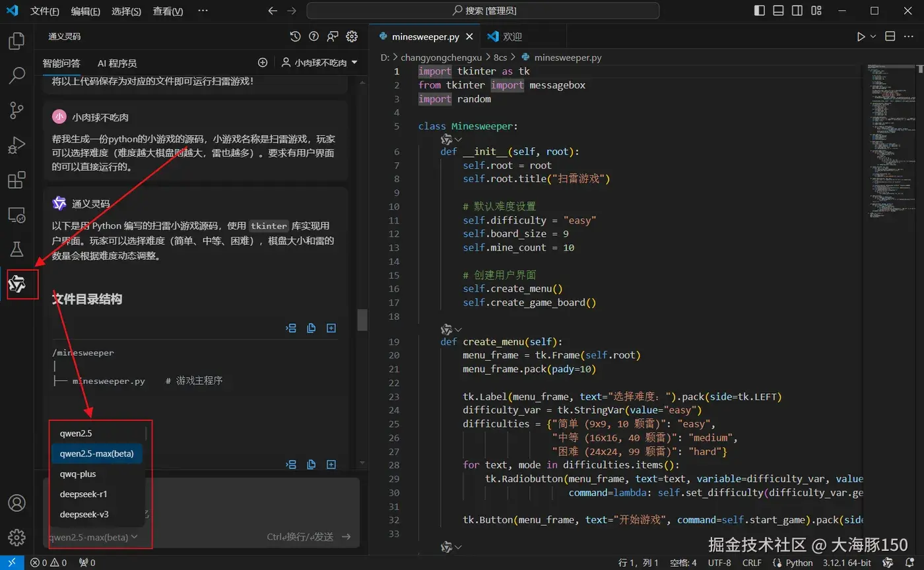Open Tongyi Lingma feedback icon
Screen dimensions: 924x570
tap(333, 37)
